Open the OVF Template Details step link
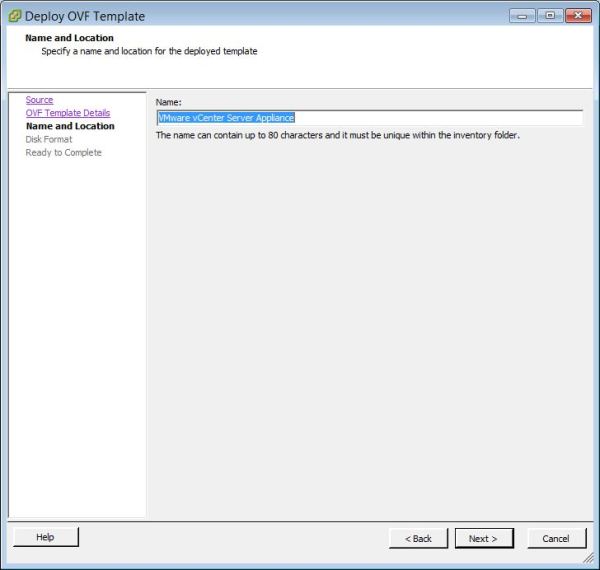The width and height of the screenshot is (600, 570). coord(68,113)
